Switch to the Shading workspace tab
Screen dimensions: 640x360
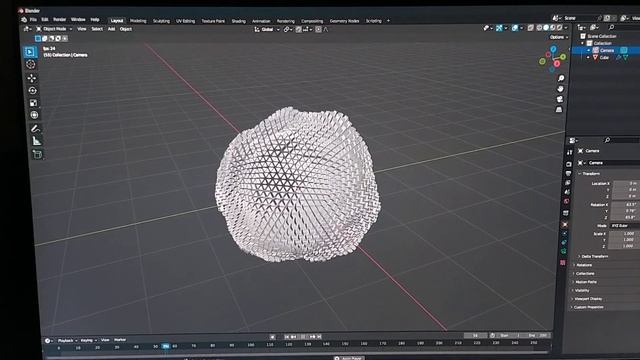click(x=239, y=21)
